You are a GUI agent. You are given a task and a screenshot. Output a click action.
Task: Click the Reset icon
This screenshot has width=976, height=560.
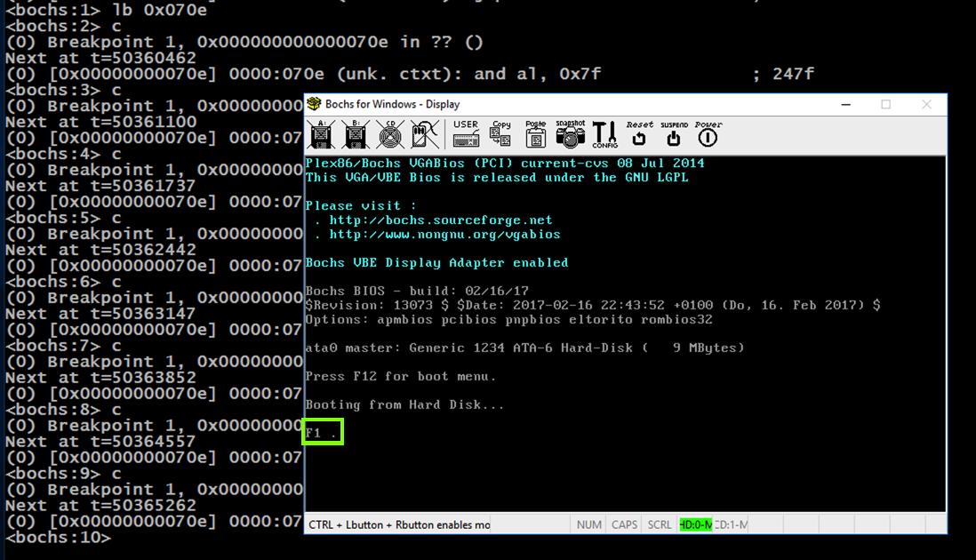tap(639, 133)
